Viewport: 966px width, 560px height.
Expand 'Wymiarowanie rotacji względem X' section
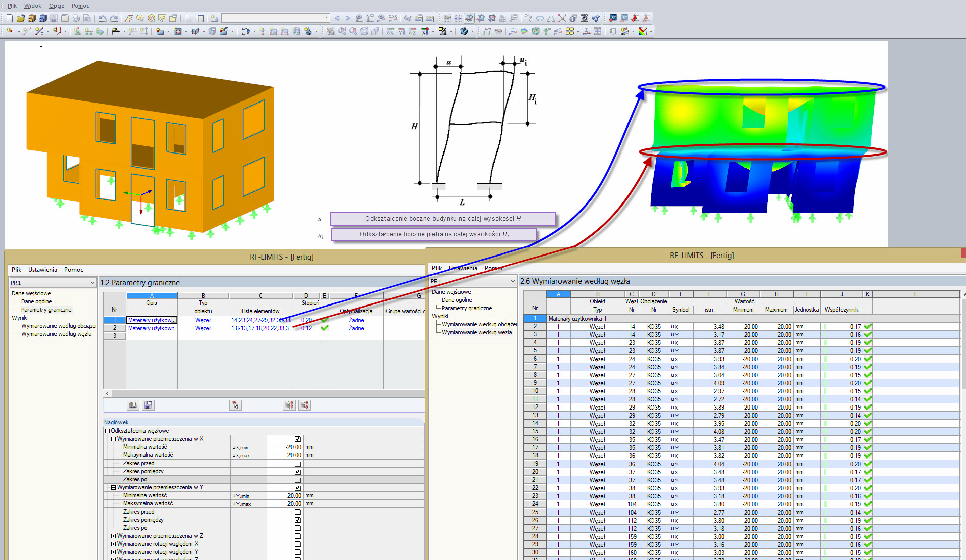click(114, 544)
